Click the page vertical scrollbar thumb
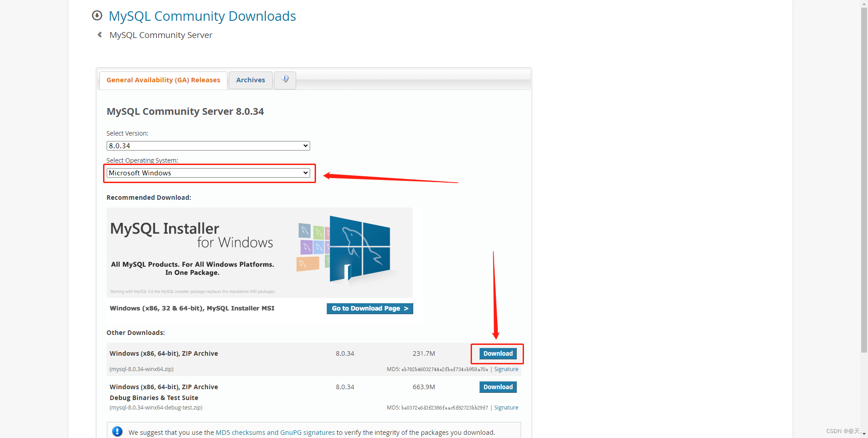868x438 pixels. [864, 179]
